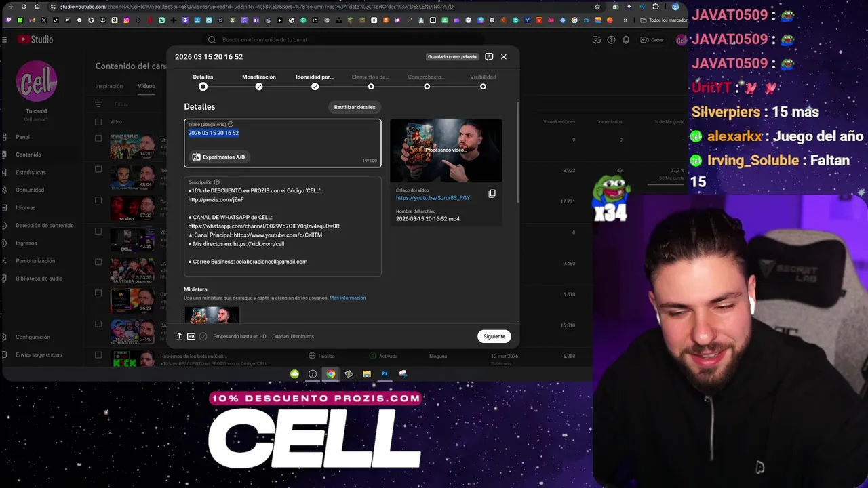This screenshot has height=488, width=868.
Task: Open the green app icon in taskbar
Action: coord(294,373)
